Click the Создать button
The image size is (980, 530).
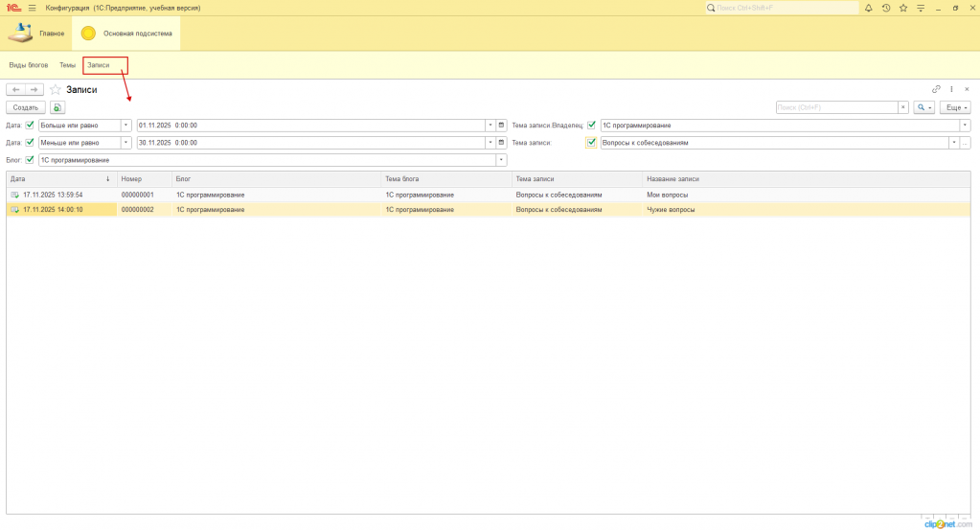(x=26, y=107)
